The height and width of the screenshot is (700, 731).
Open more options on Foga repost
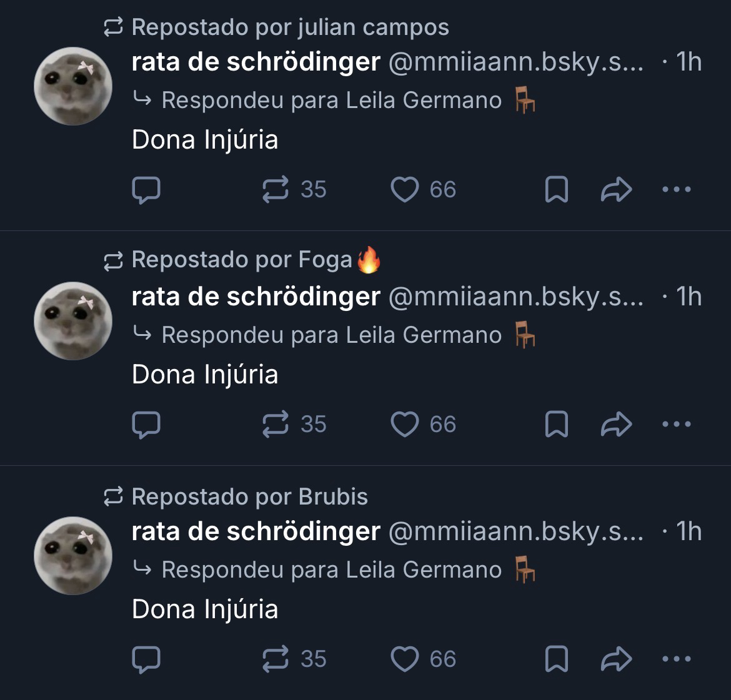tap(676, 424)
